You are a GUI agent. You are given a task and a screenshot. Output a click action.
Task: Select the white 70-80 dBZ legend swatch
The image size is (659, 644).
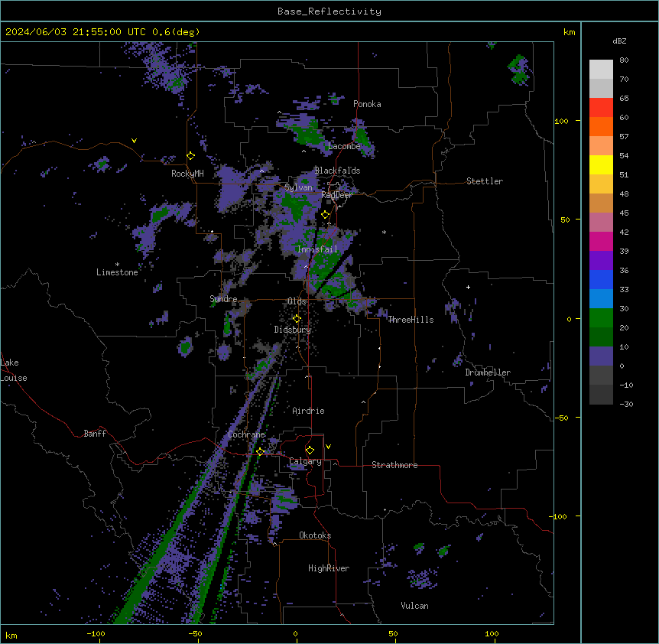(601, 70)
